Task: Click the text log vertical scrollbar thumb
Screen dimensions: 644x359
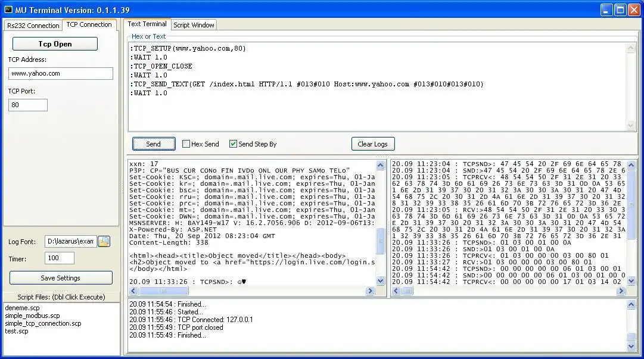Action: 380,241
